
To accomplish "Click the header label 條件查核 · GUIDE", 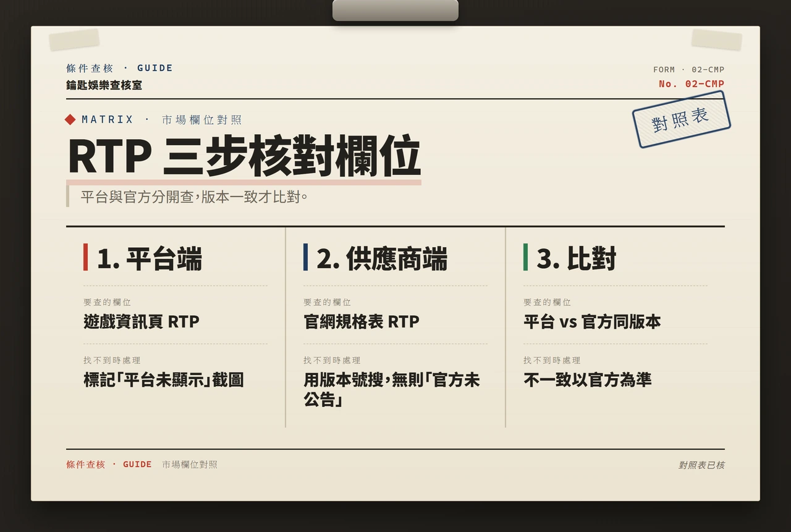I will click(120, 68).
